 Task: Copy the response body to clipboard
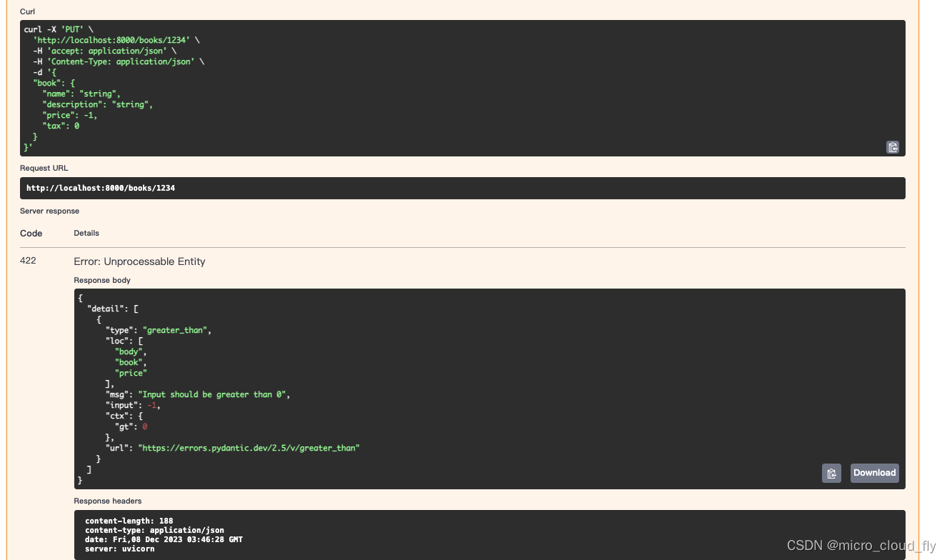click(831, 473)
